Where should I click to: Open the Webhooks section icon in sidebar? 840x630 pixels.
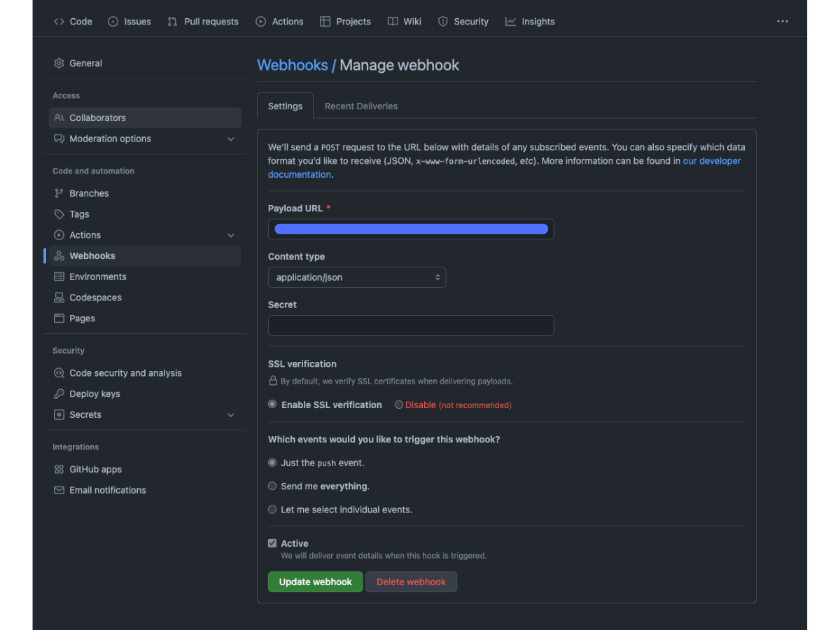tap(59, 255)
